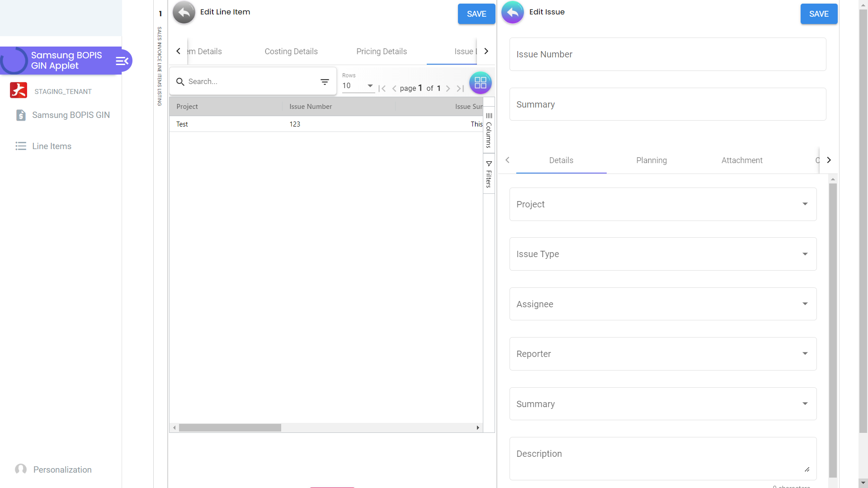This screenshot has width=868, height=488.
Task: Open the search filter options icon
Action: tap(325, 82)
